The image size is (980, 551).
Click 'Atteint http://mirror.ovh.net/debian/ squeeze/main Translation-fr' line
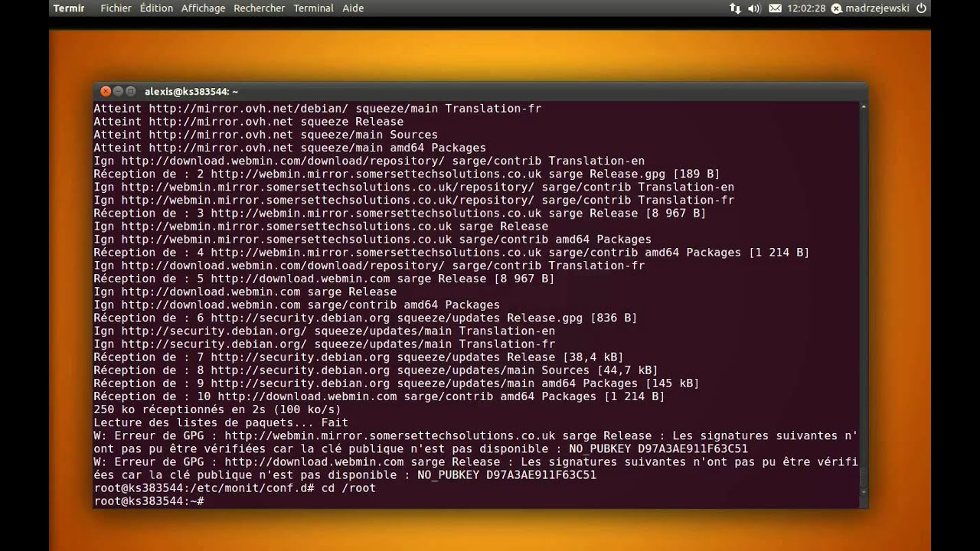pyautogui.click(x=317, y=109)
